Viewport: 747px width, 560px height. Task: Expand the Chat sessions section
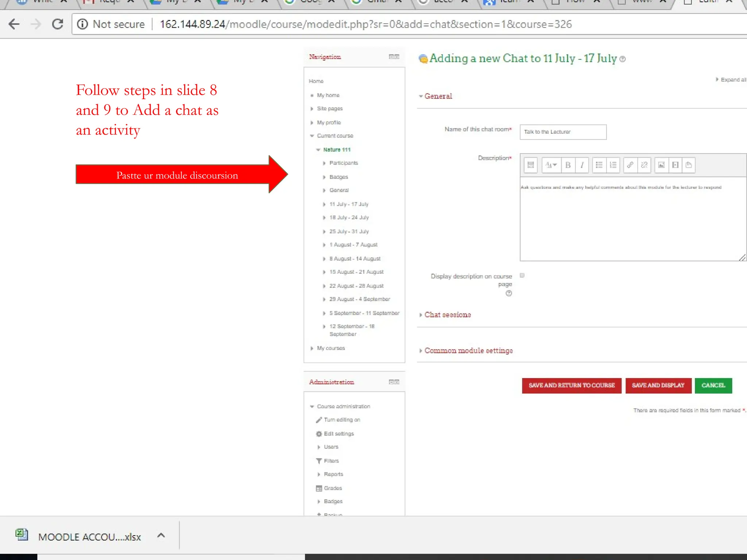(445, 315)
